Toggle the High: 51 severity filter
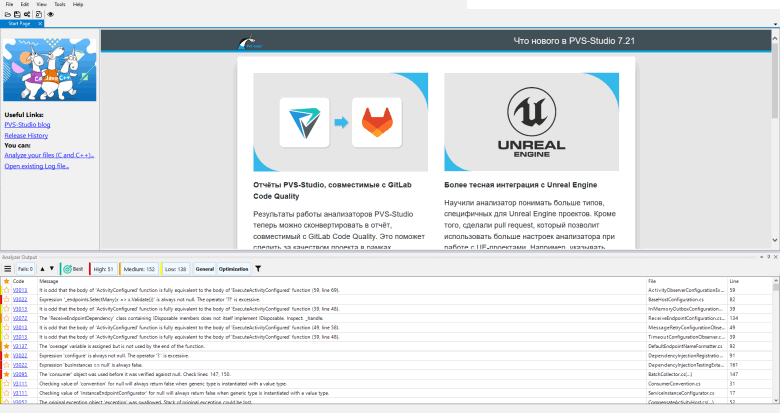780x413 pixels. 104,269
